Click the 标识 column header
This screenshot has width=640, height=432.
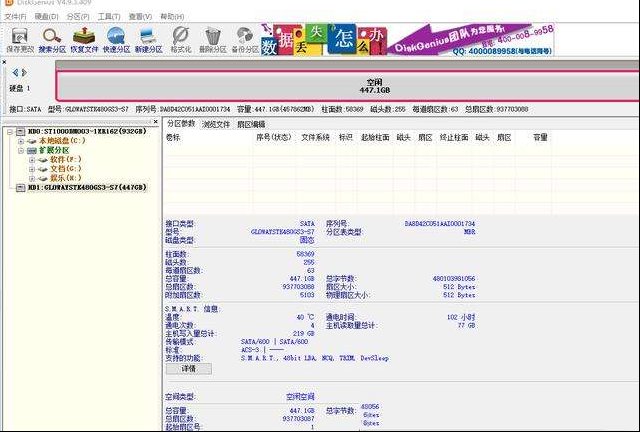pyautogui.click(x=345, y=138)
